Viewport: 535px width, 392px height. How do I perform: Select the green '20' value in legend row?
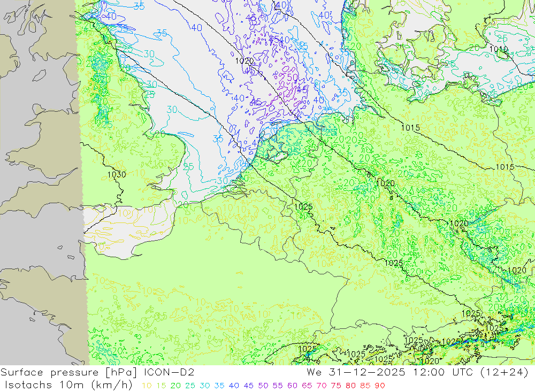click(175, 386)
